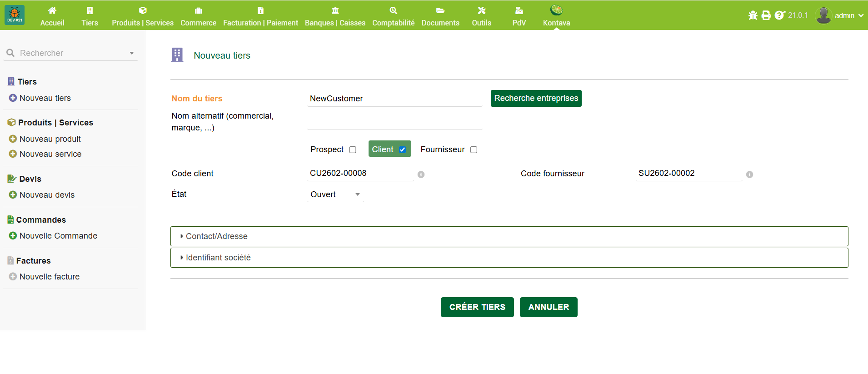
Task: Open the Banques | Caisses bank icon
Action: tap(335, 10)
